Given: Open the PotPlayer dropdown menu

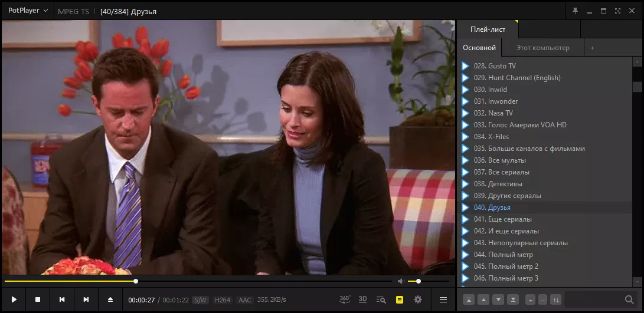Looking at the screenshot, I should click(28, 11).
